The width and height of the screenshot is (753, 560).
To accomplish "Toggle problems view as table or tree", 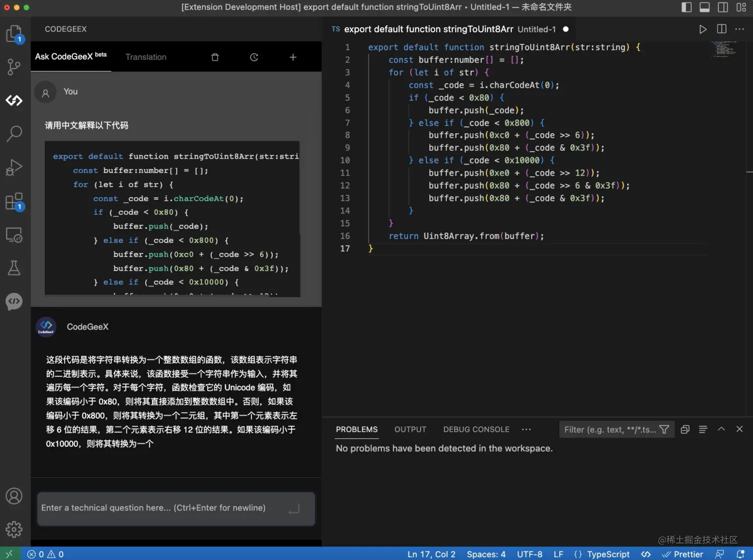I will pyautogui.click(x=703, y=429).
